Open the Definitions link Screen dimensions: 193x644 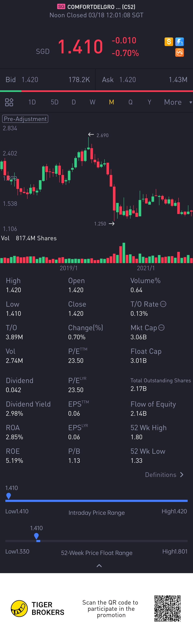point(164,474)
